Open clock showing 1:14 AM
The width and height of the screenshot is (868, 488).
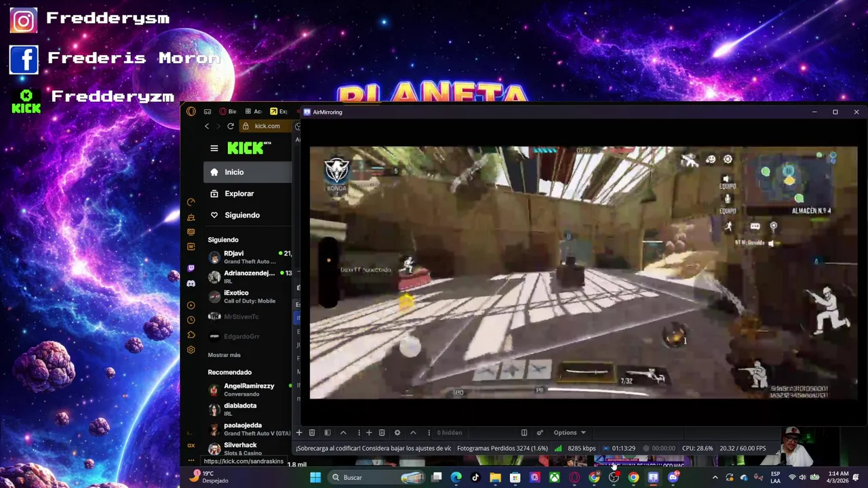pos(837,477)
